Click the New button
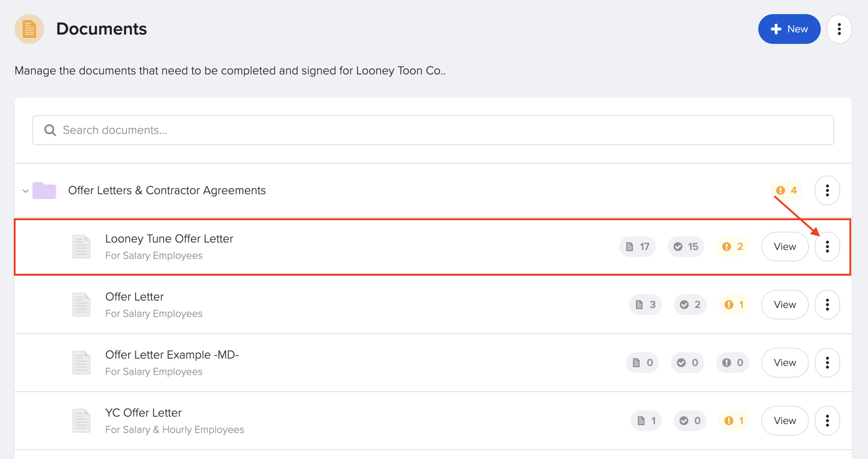Image resolution: width=868 pixels, height=459 pixels. click(789, 29)
